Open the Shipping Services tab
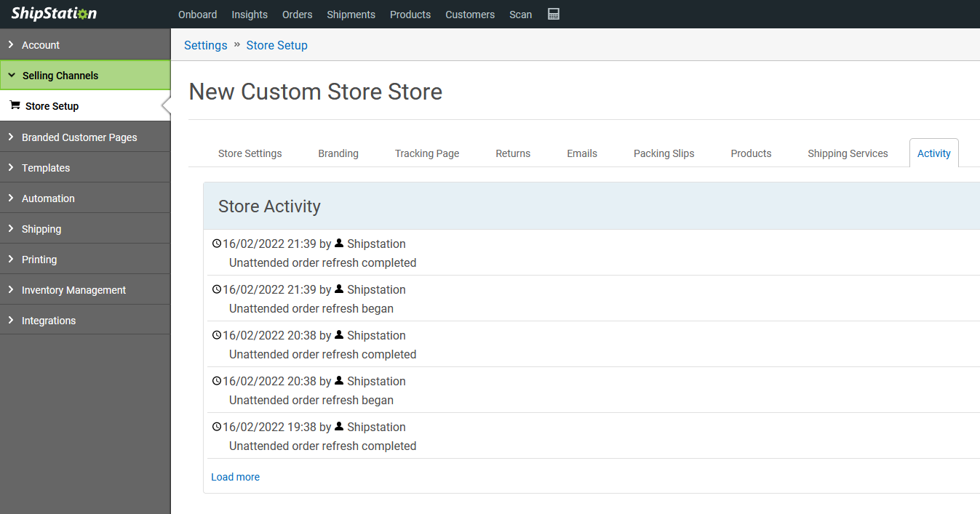 pos(848,153)
